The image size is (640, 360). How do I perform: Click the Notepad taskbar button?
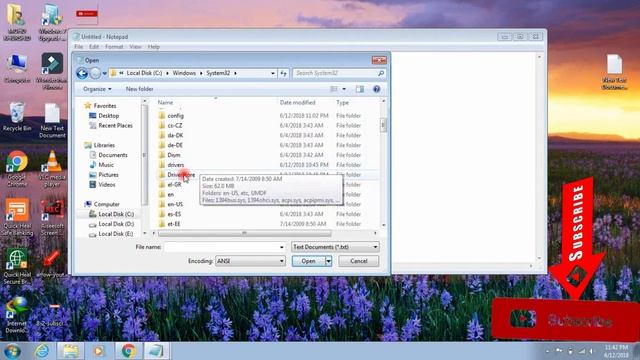point(156,351)
